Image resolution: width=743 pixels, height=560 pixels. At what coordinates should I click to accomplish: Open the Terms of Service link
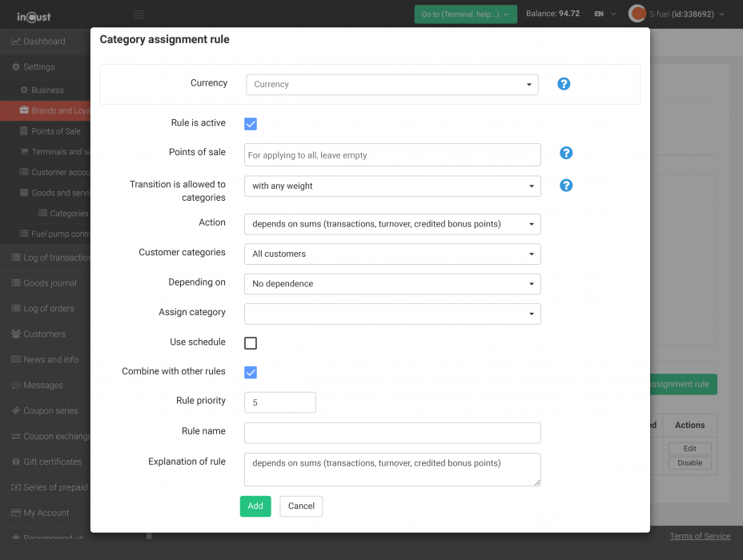point(700,535)
